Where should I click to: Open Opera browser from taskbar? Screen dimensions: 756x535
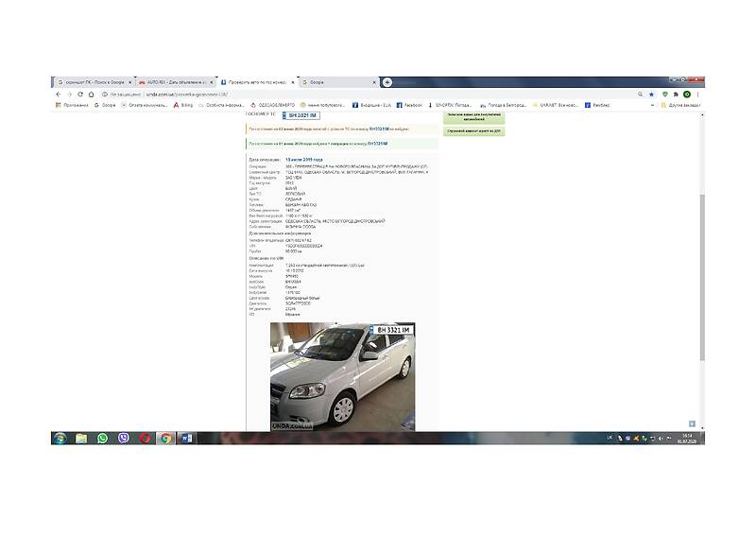(145, 438)
